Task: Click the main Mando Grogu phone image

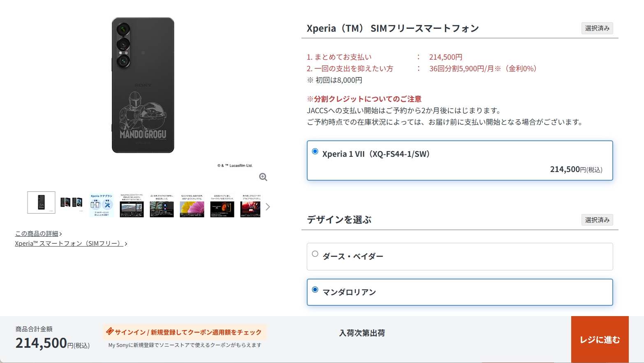Action: click(143, 85)
